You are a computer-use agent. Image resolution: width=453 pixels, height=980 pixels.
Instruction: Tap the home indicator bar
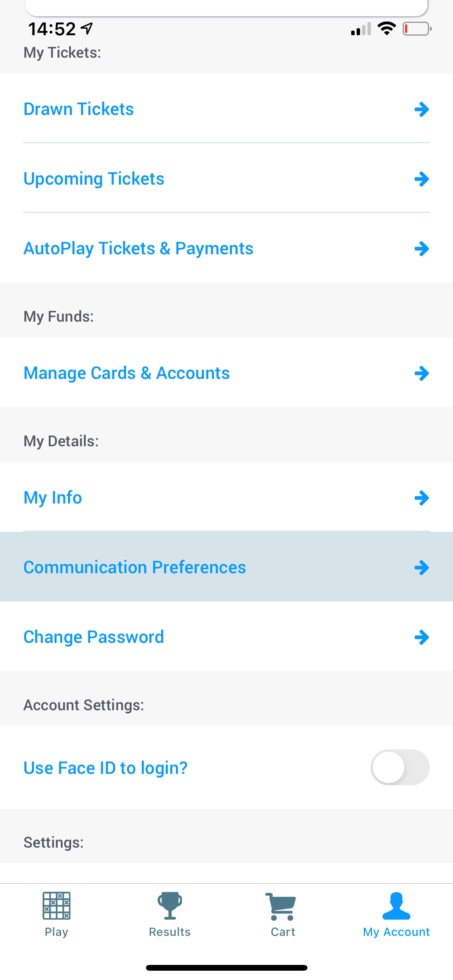[x=226, y=968]
